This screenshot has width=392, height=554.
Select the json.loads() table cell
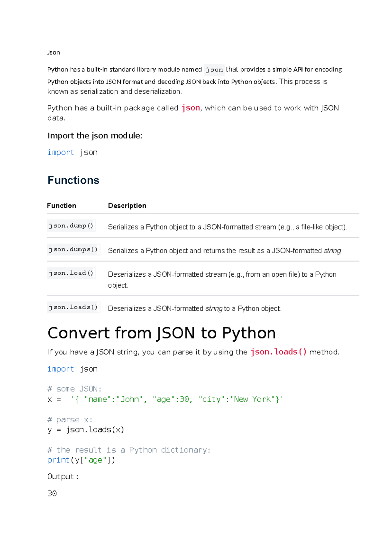tap(73, 307)
